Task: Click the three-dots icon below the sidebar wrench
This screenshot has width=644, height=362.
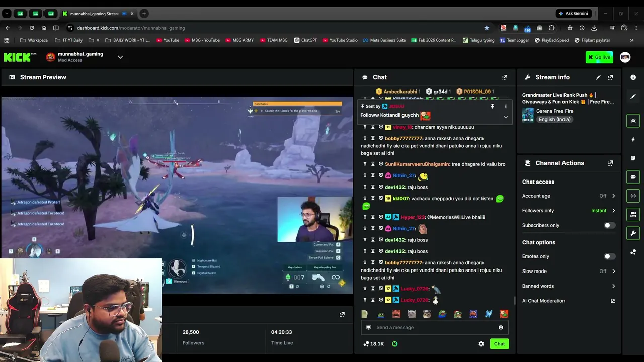Action: 633,252
